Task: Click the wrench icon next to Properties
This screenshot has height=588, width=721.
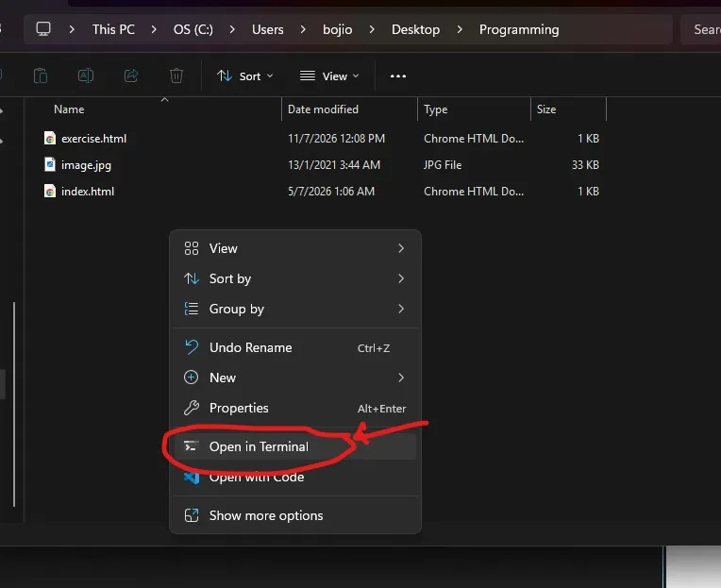Action: 192,408
